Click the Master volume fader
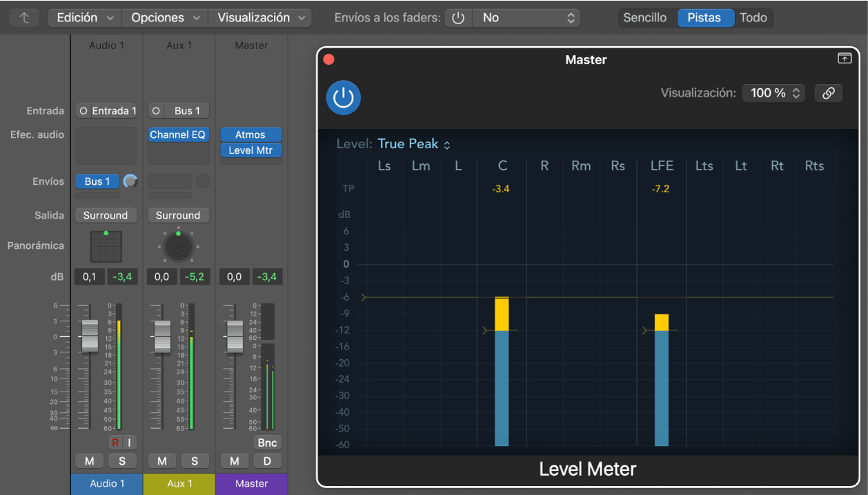868x495 pixels. point(235,336)
